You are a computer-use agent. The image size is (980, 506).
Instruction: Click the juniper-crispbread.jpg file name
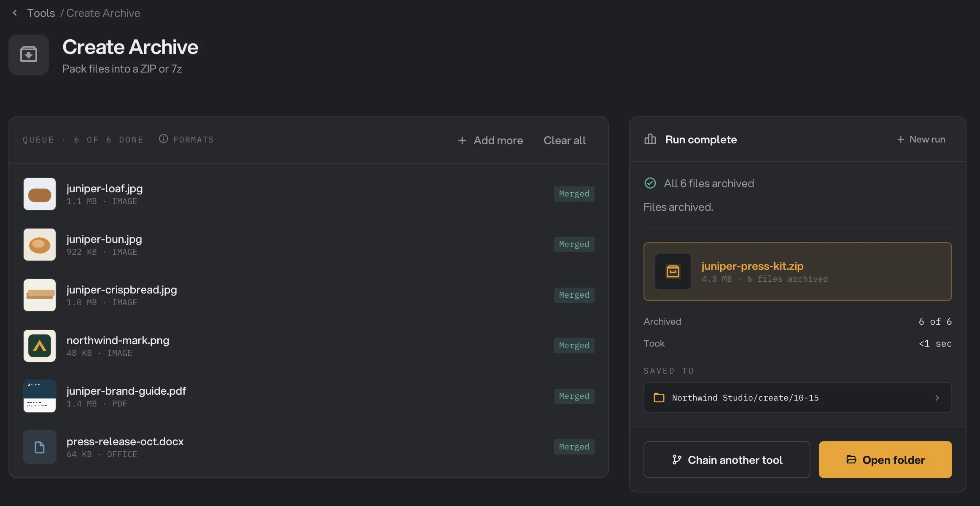(x=122, y=290)
